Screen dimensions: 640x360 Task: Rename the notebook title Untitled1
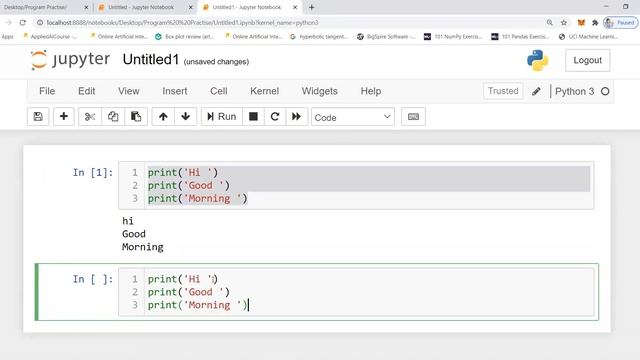[151, 60]
